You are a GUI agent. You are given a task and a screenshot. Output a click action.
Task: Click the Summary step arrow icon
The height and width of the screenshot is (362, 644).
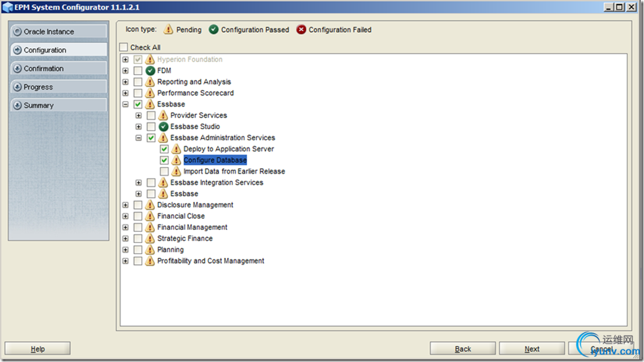point(17,105)
